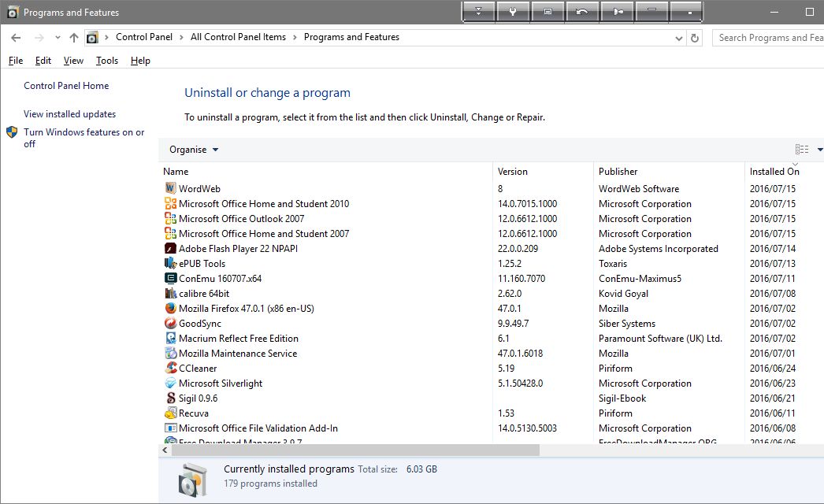824x504 pixels.
Task: Click the double-arrow button in title bar toolbar
Action: pyautogui.click(x=478, y=12)
